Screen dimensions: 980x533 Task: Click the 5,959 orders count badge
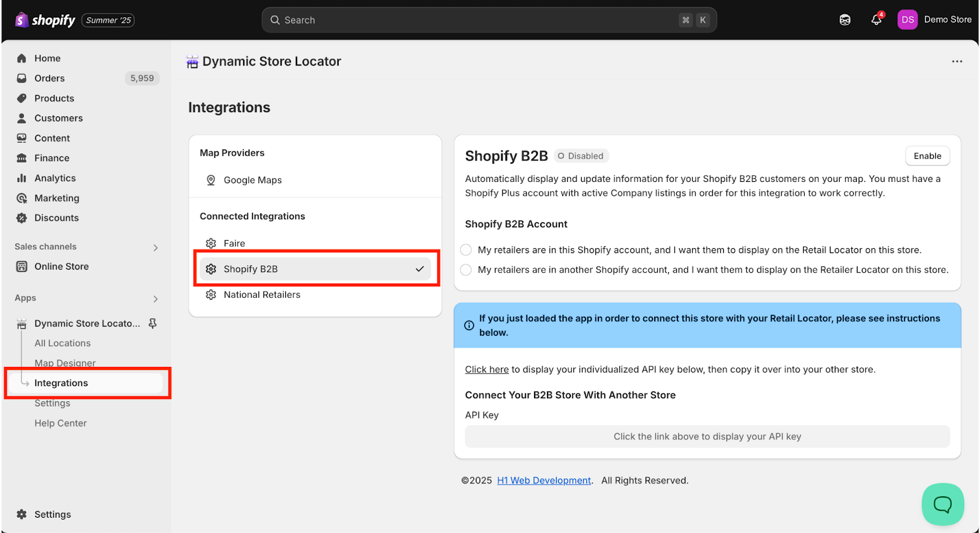142,78
